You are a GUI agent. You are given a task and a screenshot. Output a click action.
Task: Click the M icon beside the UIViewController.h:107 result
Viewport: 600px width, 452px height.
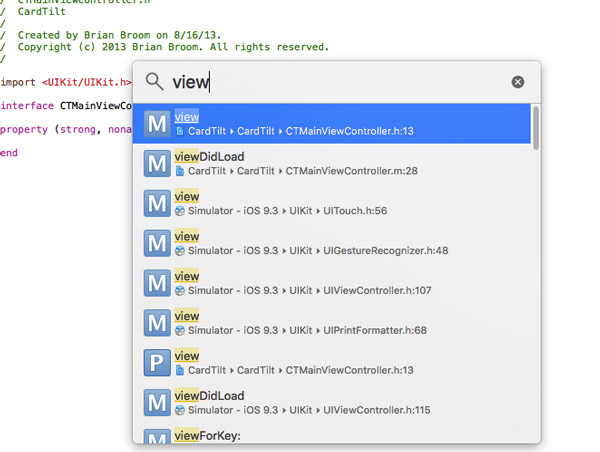click(157, 283)
